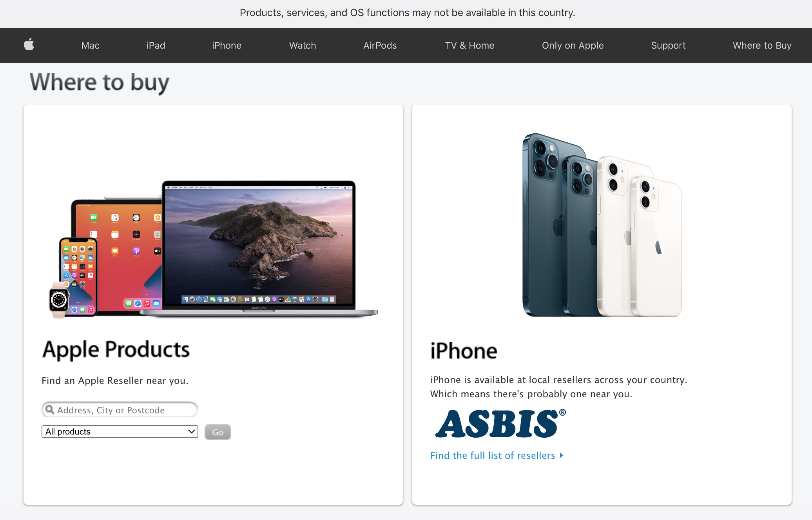
Task: Go to iPhone in the navigation bar
Action: [227, 45]
